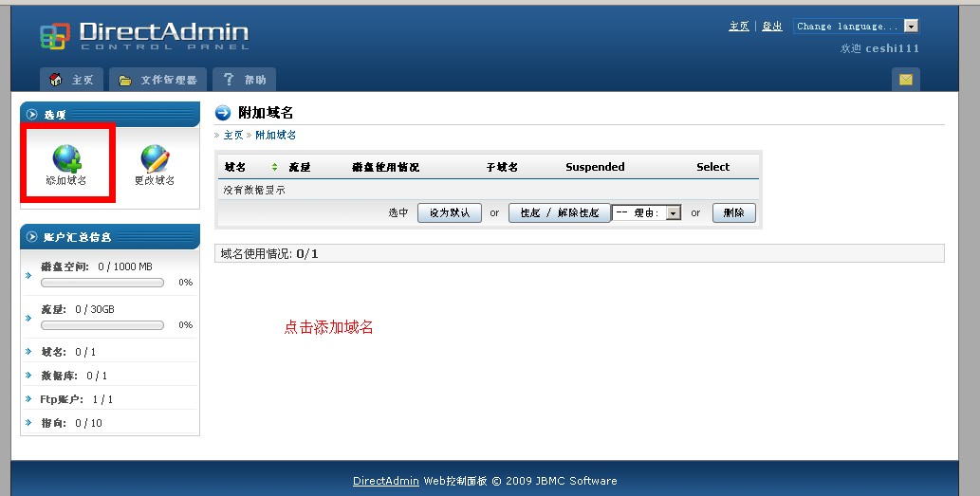
Task: Click the 选项 panel header arrow icon
Action: pos(32,115)
